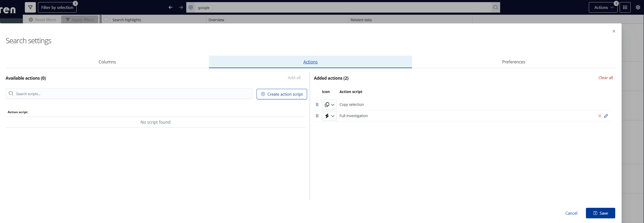Edit Full Investigation script with pencil icon

click(606, 116)
